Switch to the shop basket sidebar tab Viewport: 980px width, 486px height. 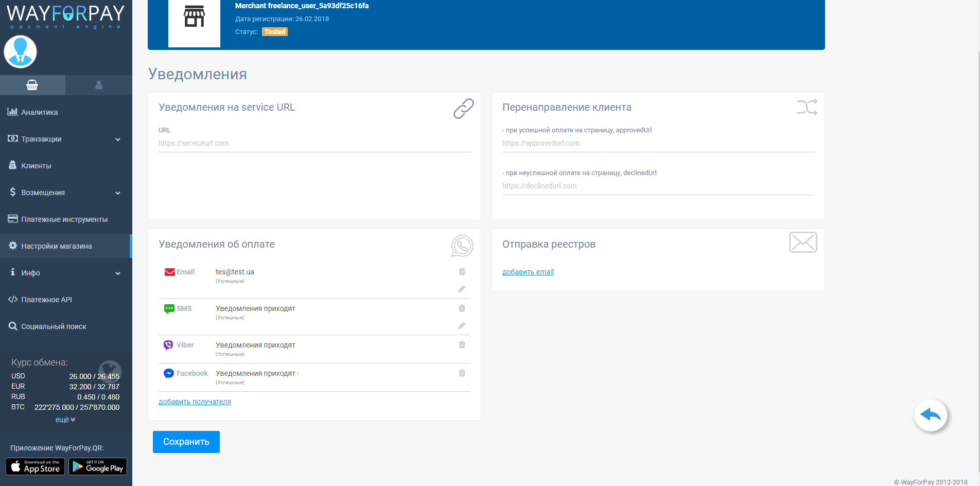(32, 85)
